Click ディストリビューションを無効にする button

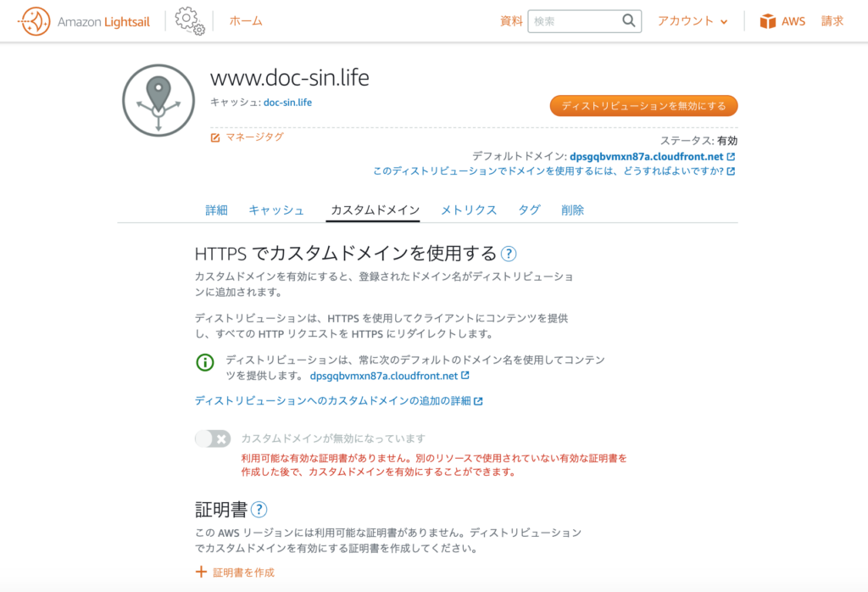643,106
